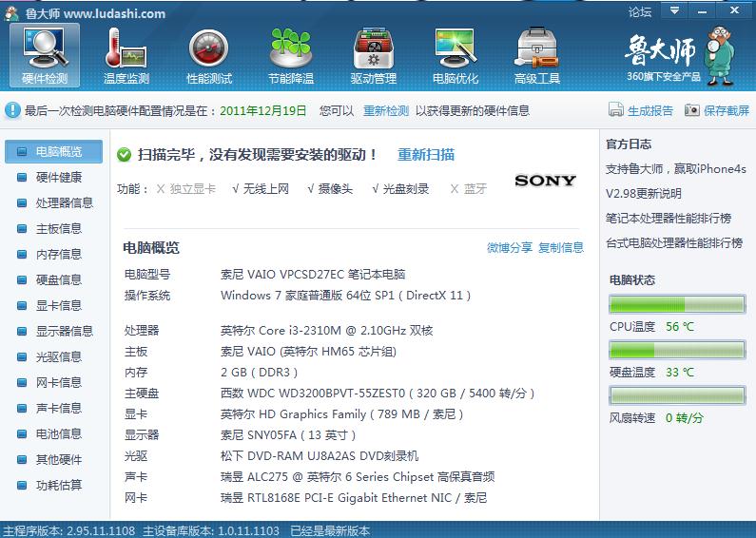Viewport: 756px width, 538px height.
Task: Open 论坛 forum link
Action: point(639,12)
